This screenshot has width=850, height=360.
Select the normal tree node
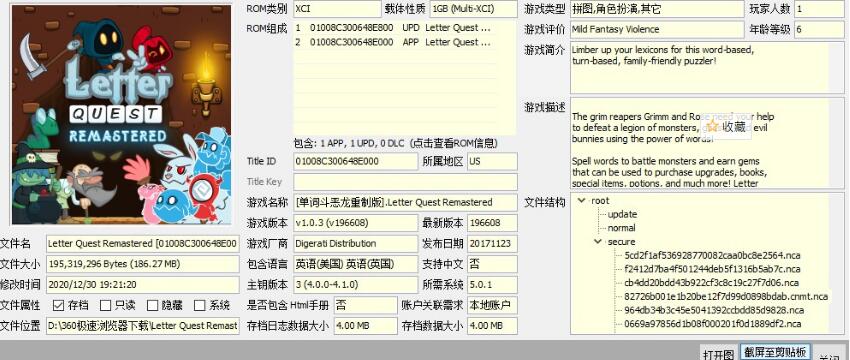[621, 228]
